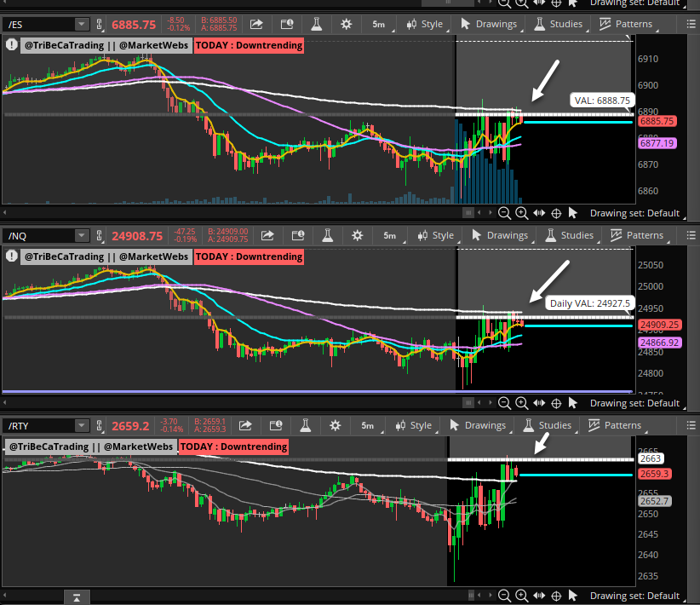
Task: Open the 5m timeframe selector for /NQ
Action: (x=391, y=235)
